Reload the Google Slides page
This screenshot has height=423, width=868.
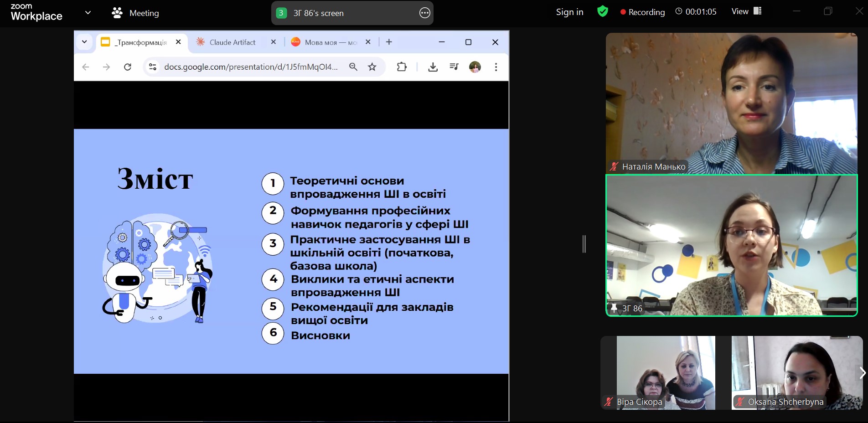[128, 67]
